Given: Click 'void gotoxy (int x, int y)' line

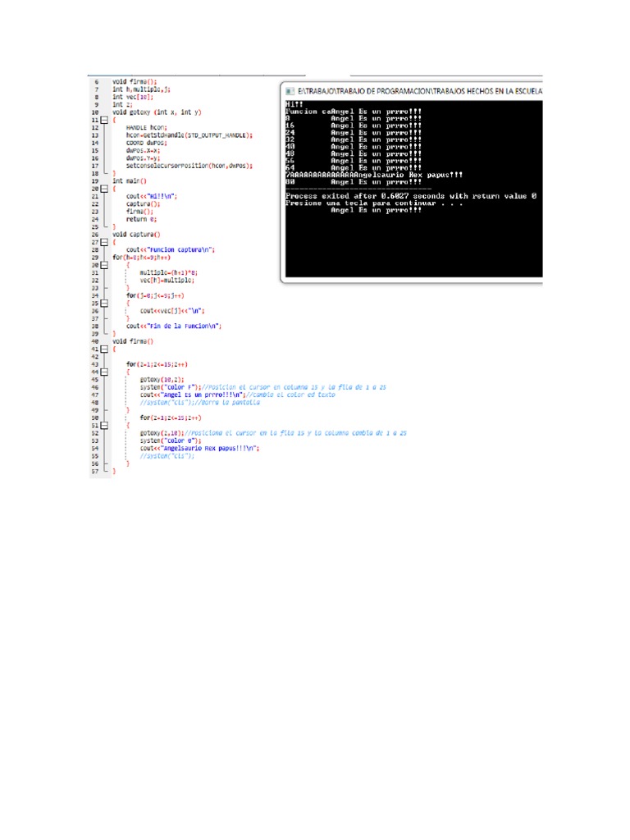Looking at the screenshot, I should (x=157, y=112).
